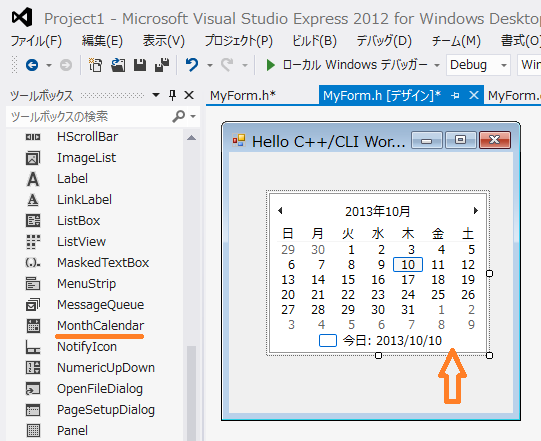
Task: Select day 17 in the calendar
Action: tap(408, 280)
